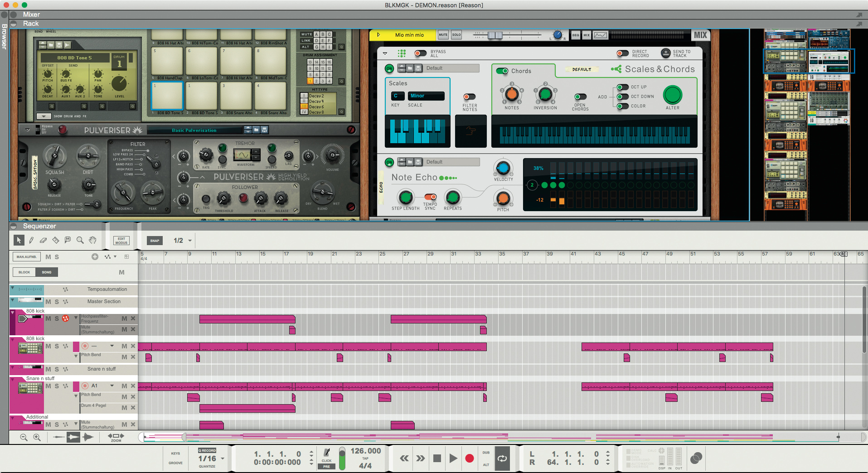Toggle the Chords section on/off switch
This screenshot has height=473, width=868.
click(502, 71)
